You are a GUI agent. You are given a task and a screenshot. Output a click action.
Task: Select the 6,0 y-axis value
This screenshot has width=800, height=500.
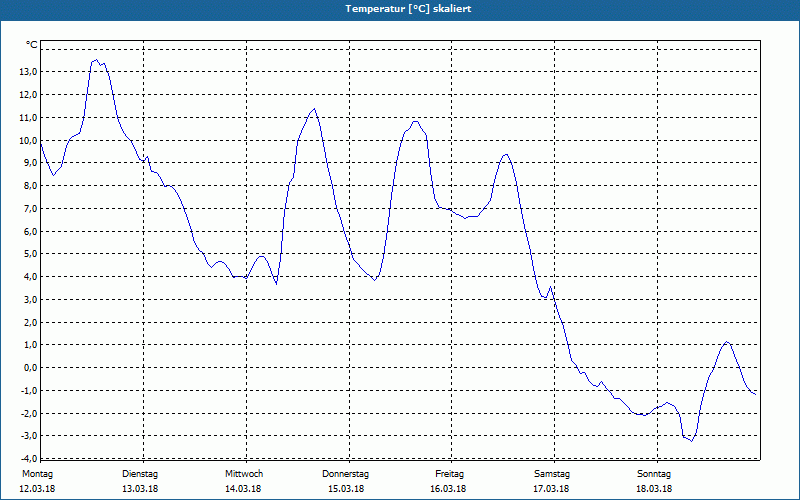(x=30, y=231)
